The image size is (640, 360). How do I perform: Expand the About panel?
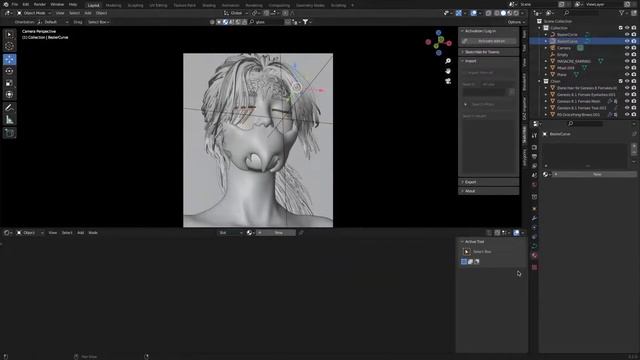pos(489,191)
